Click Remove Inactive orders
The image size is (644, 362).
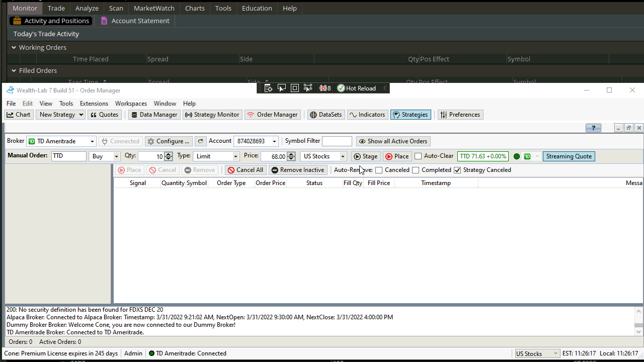pos(298,170)
